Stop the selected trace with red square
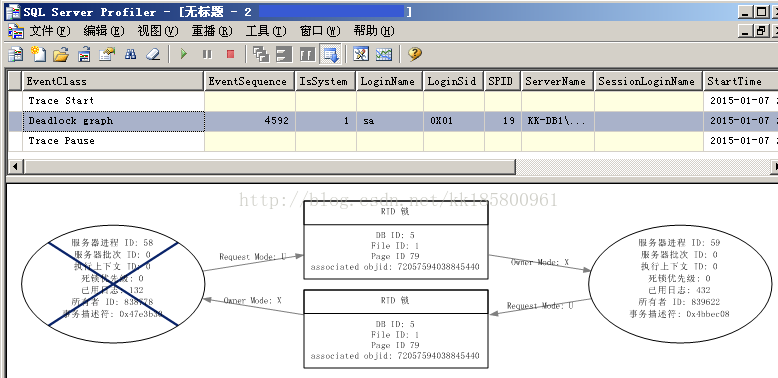 230,54
